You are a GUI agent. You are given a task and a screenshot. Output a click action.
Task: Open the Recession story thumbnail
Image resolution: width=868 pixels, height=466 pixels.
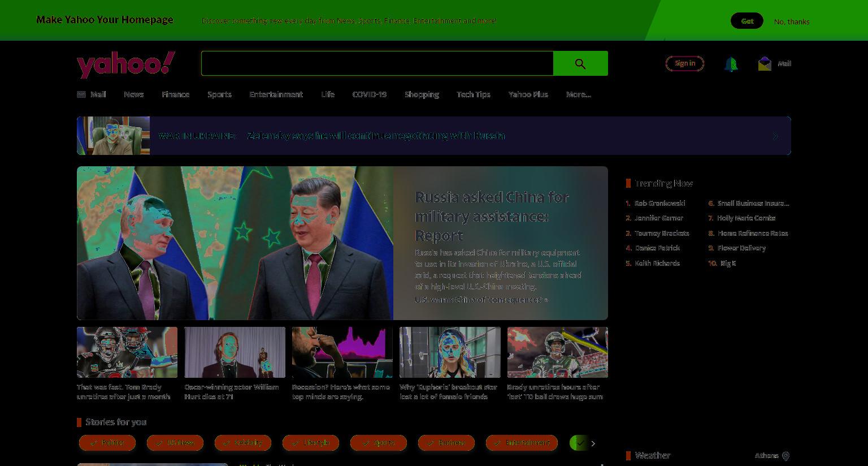(x=342, y=352)
